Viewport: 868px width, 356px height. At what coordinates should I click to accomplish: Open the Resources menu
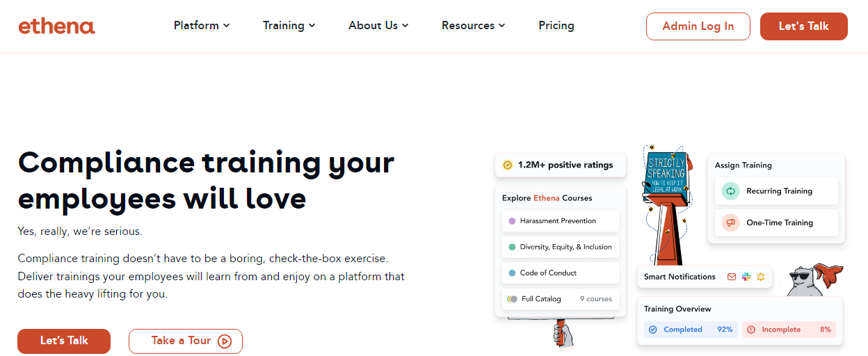(474, 26)
